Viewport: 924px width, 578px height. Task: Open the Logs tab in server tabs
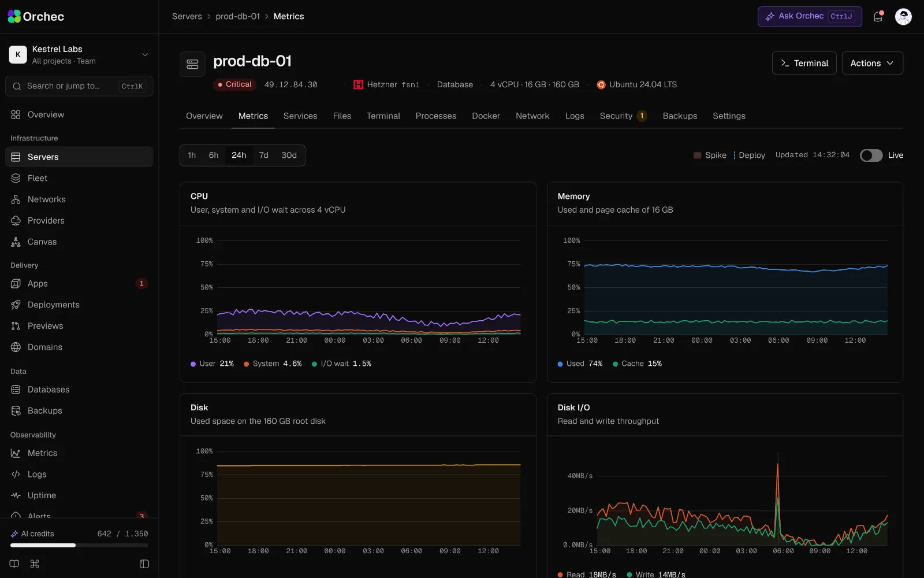(575, 116)
